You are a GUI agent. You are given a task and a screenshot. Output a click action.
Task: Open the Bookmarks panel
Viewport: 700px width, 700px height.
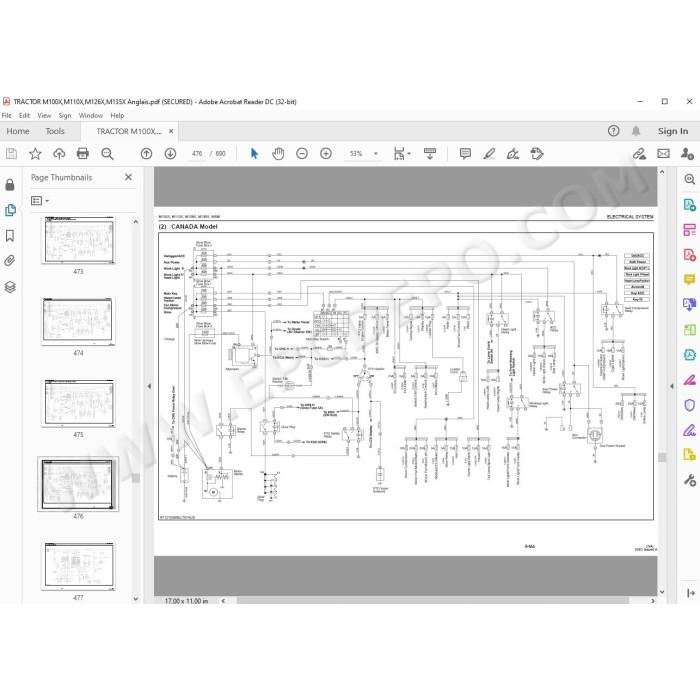coord(10,236)
